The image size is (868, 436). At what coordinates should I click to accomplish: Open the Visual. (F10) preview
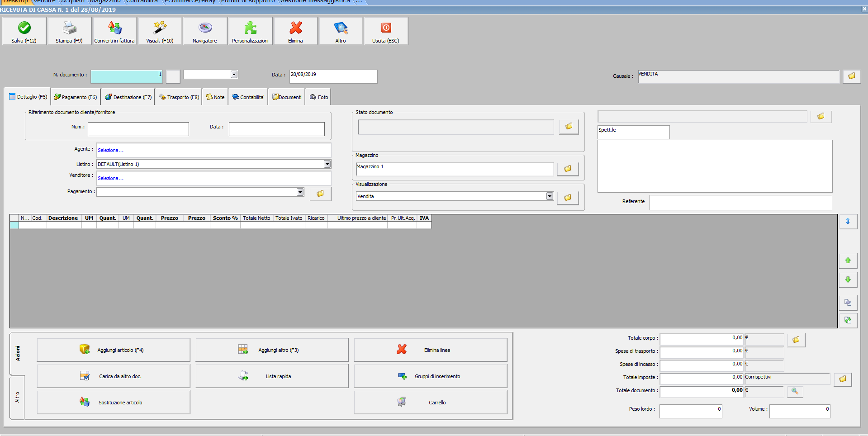[x=160, y=31]
